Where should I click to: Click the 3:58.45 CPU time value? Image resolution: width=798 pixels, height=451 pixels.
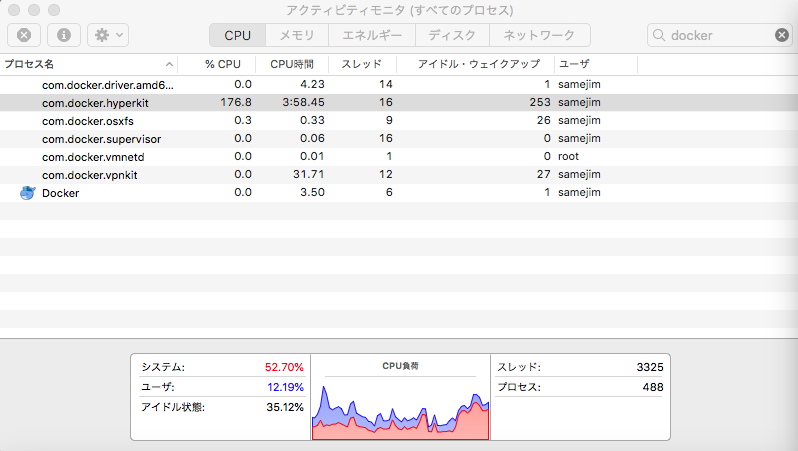coord(303,102)
